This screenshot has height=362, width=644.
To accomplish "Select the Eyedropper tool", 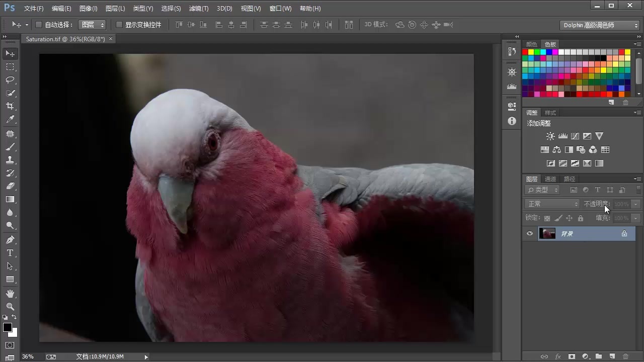I will pos(10,120).
